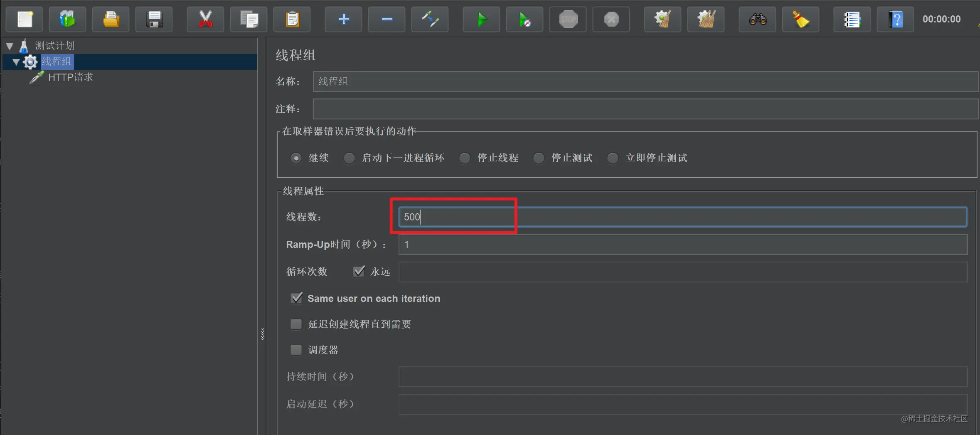The width and height of the screenshot is (980, 435).
Task: Click the Reset search brush icon
Action: [x=800, y=19]
